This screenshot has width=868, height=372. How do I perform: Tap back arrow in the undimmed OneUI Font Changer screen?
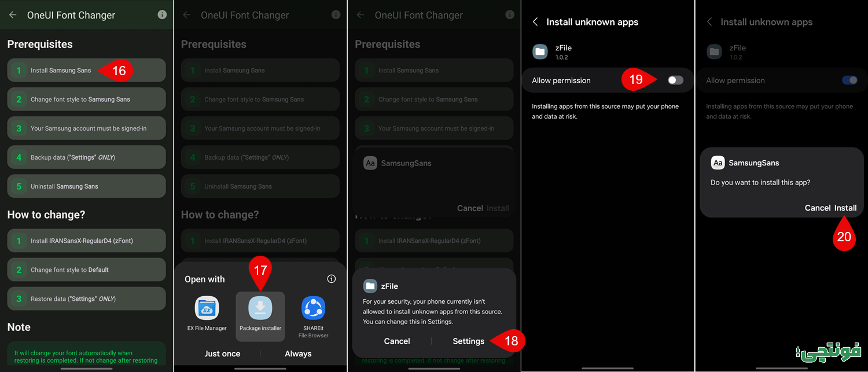13,15
